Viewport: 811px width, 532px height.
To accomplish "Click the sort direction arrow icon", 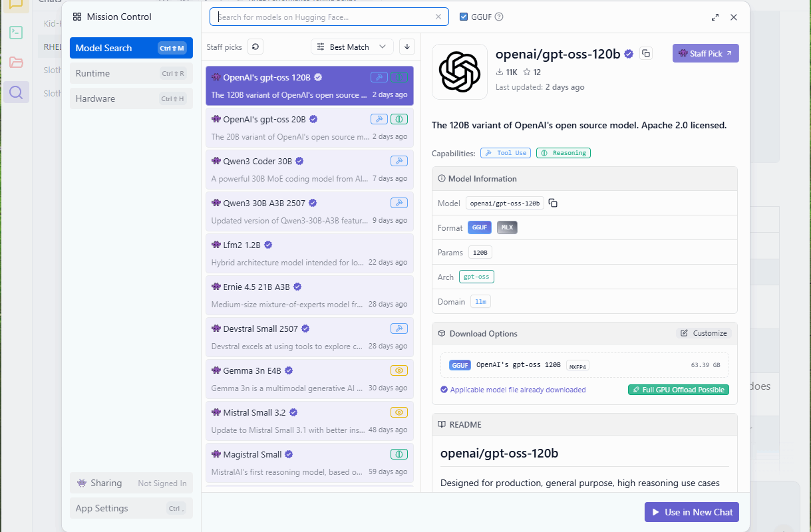I will (406, 47).
